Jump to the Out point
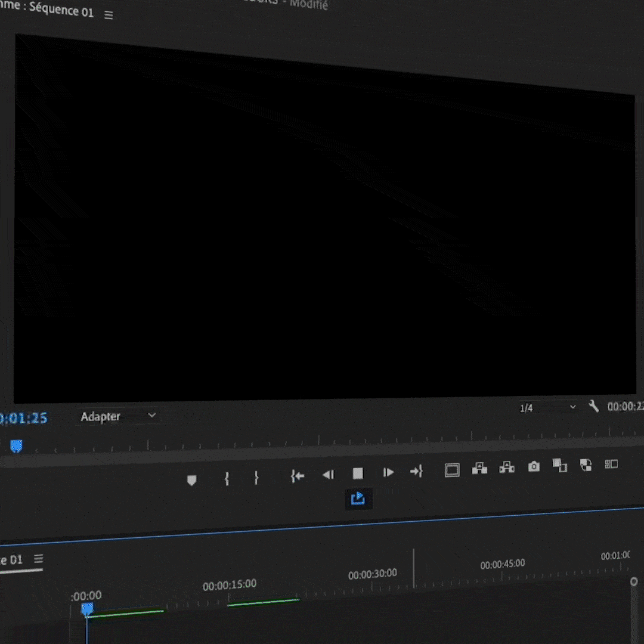This screenshot has height=644, width=644. [416, 472]
